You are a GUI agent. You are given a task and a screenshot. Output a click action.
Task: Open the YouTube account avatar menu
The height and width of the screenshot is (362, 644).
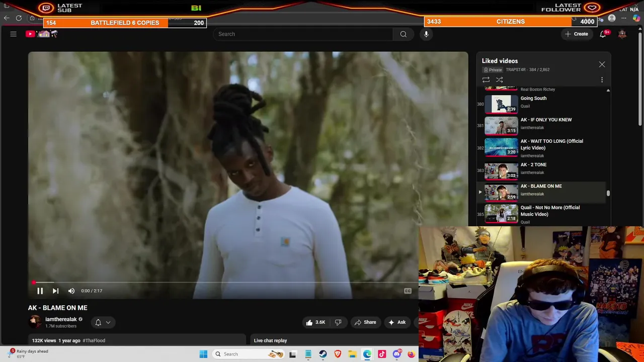click(622, 34)
